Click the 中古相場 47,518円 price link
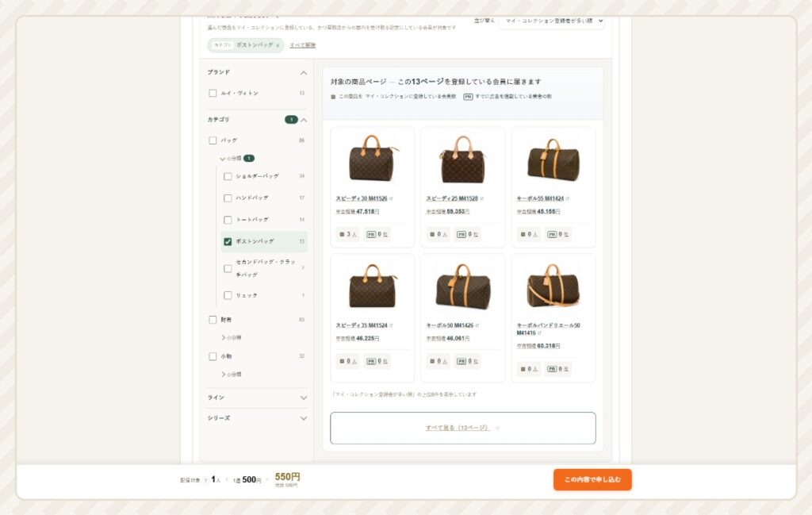The height and width of the screenshot is (515, 812). (358, 211)
